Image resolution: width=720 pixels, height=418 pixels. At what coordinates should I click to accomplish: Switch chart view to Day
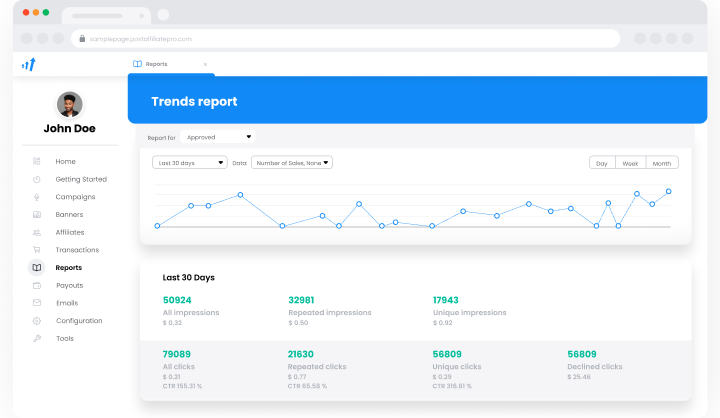pos(602,163)
